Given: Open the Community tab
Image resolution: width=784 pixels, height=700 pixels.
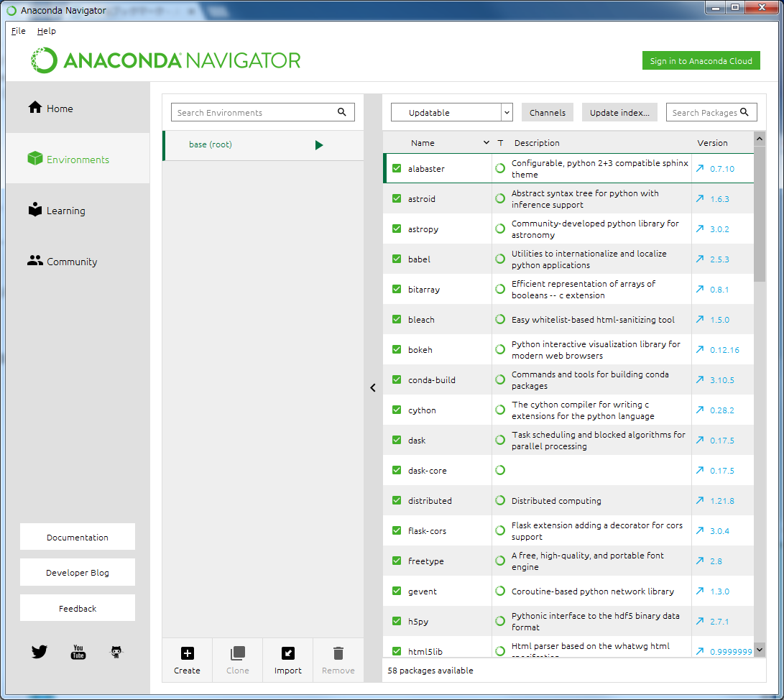Looking at the screenshot, I should pos(78,261).
